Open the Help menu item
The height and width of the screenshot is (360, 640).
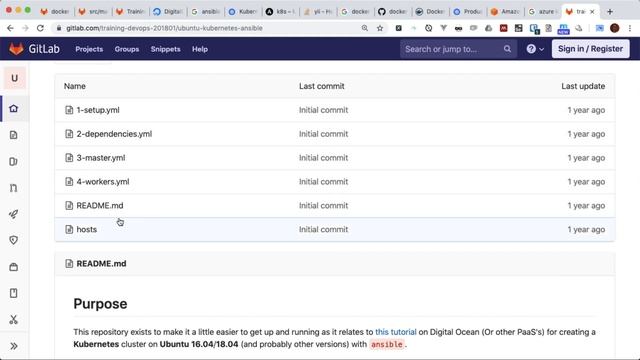click(x=200, y=49)
